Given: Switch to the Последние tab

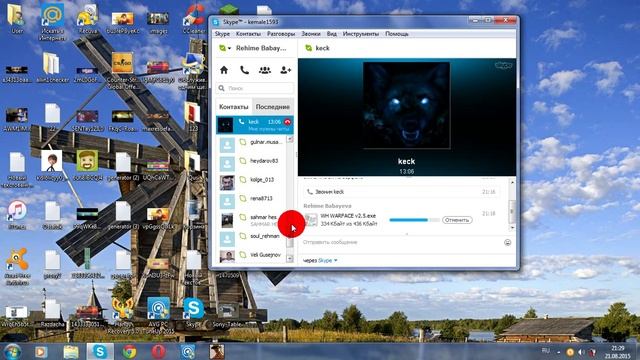Looking at the screenshot, I should click(273, 107).
